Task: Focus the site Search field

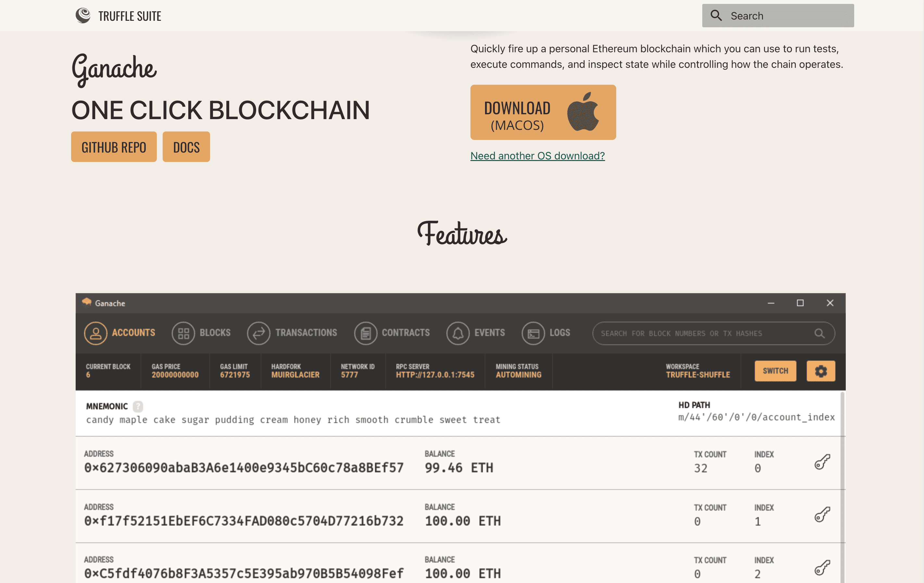Action: pyautogui.click(x=778, y=16)
